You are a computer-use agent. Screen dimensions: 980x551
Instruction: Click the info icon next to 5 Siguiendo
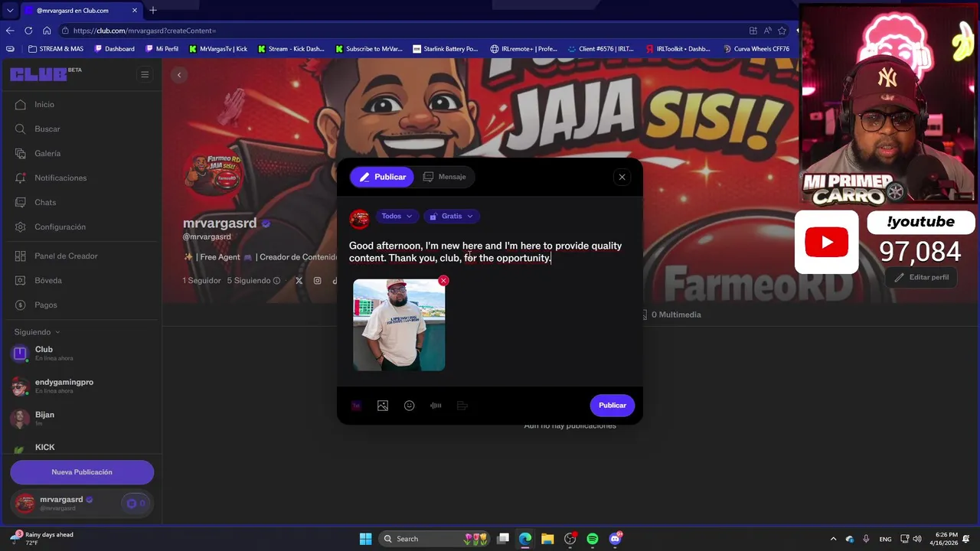tap(276, 281)
